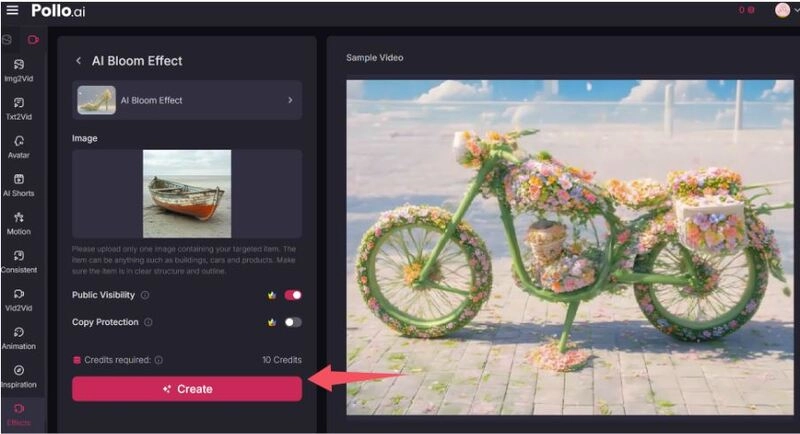
Task: Open the hamburger menu next to Pollo.ai
Action: pos(12,10)
